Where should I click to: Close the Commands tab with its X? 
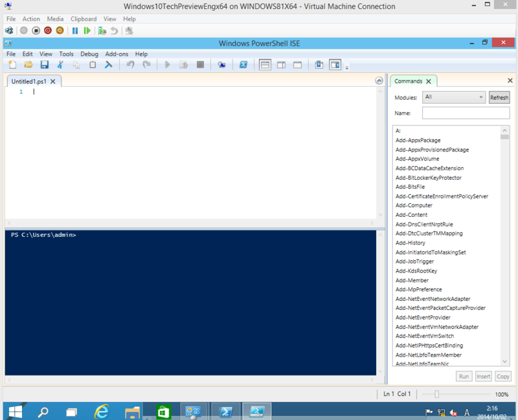click(429, 82)
